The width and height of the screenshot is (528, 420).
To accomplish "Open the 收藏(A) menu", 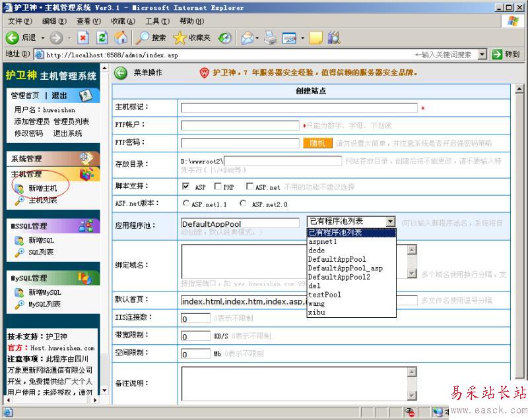I will [x=123, y=21].
